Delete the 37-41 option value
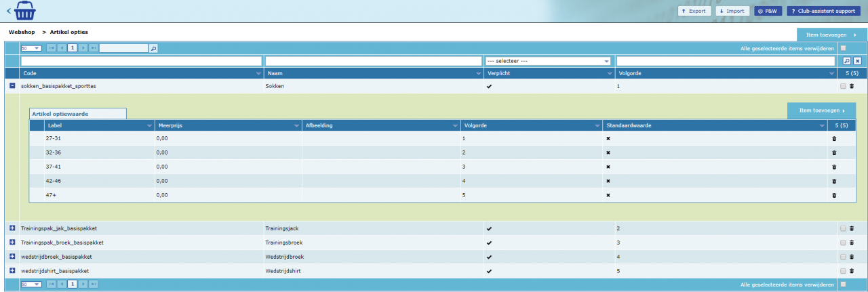Image resolution: width=868 pixels, height=292 pixels. 834,167
